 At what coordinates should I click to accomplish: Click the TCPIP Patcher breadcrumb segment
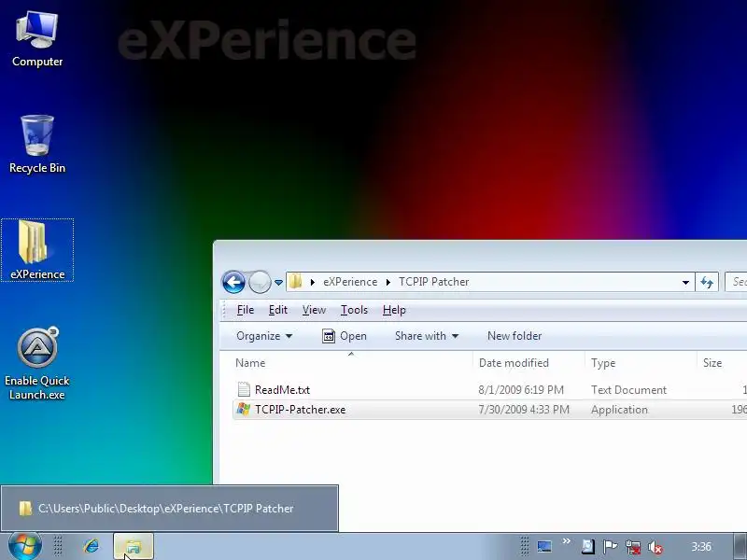click(434, 282)
